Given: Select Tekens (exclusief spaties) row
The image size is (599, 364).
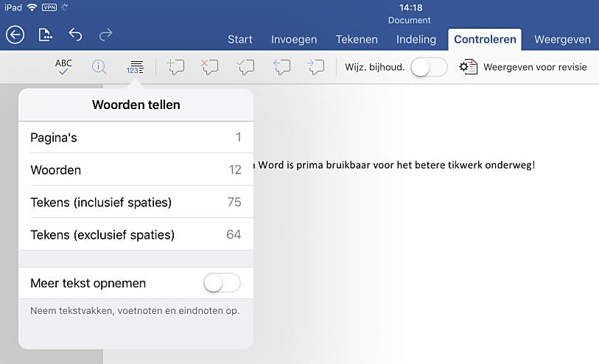Looking at the screenshot, I should pyautogui.click(x=136, y=234).
